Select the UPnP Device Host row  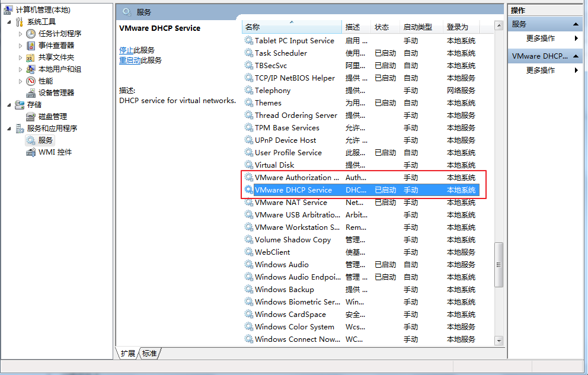click(361, 140)
